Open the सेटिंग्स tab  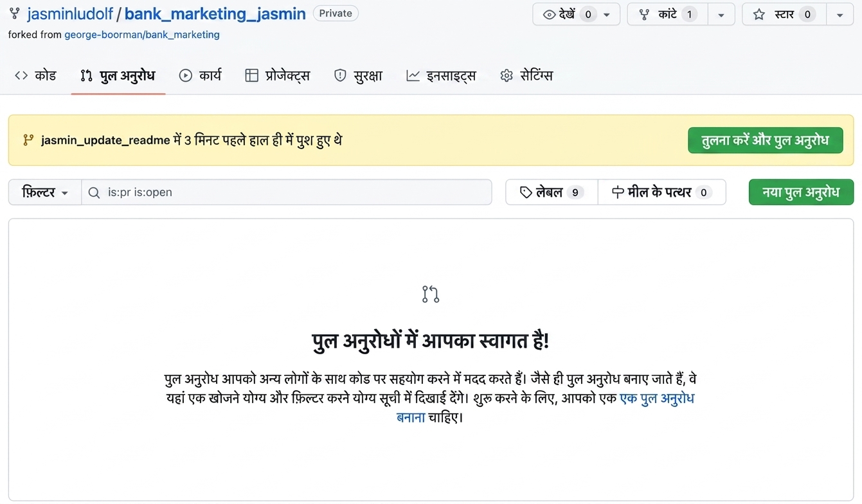[526, 75]
